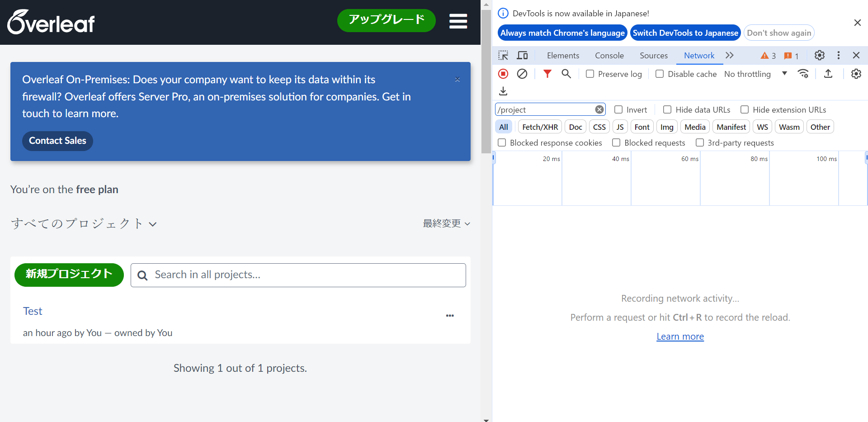The image size is (868, 422).
Task: Click the Contact Sales button
Action: pos(57,141)
